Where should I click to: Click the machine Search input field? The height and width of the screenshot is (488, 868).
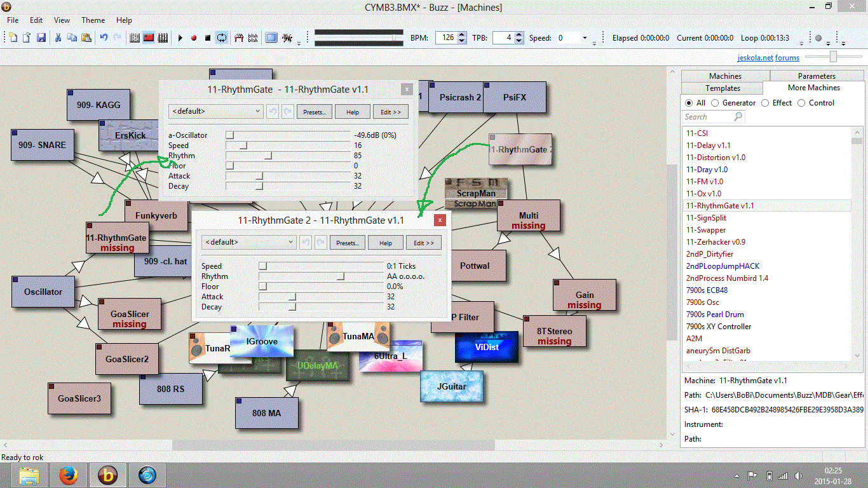pos(708,117)
